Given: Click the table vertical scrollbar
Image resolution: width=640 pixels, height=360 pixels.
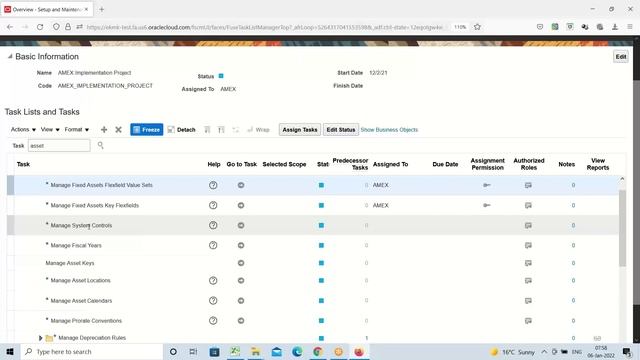Looking at the screenshot, I should (622, 229).
